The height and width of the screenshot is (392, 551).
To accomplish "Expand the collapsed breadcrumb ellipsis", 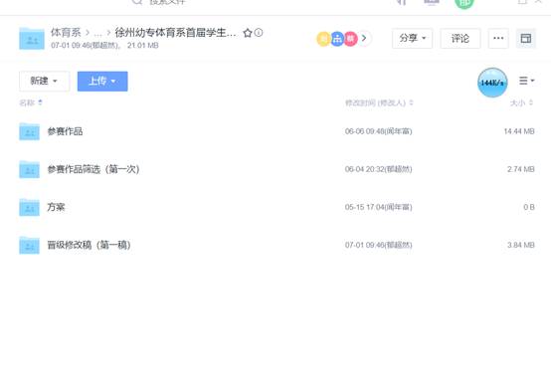I will pos(97,34).
